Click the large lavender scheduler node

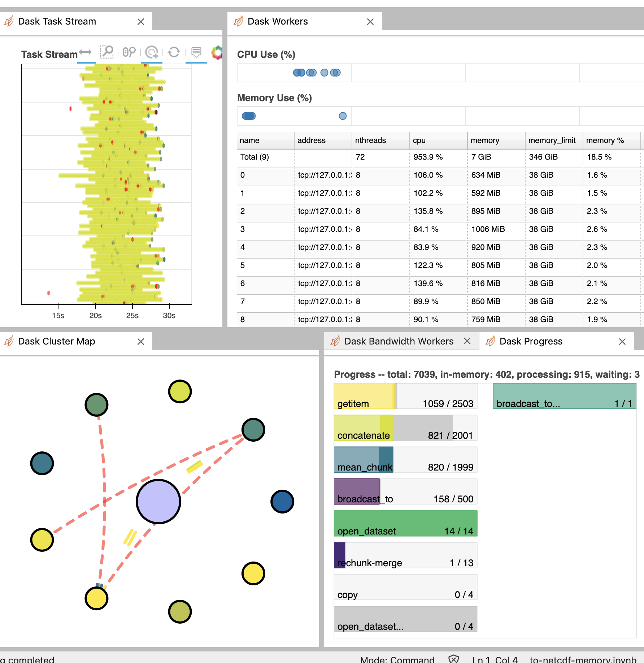pyautogui.click(x=158, y=502)
